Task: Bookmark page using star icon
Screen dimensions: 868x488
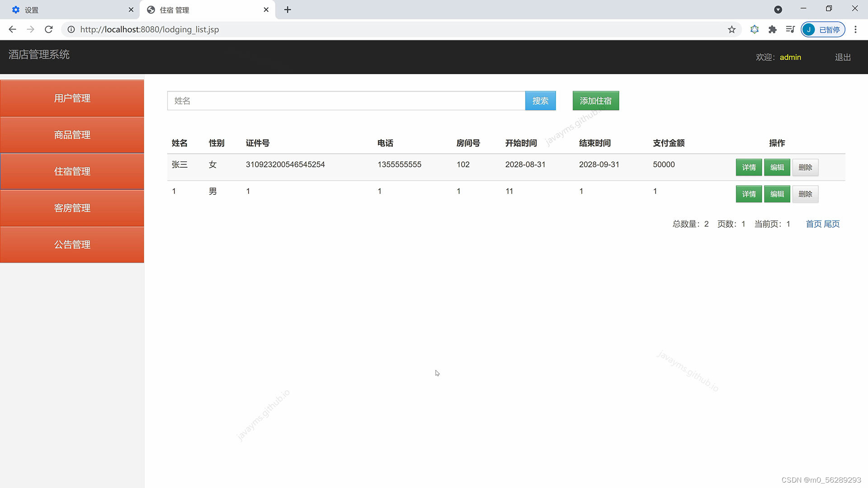Action: coord(731,29)
